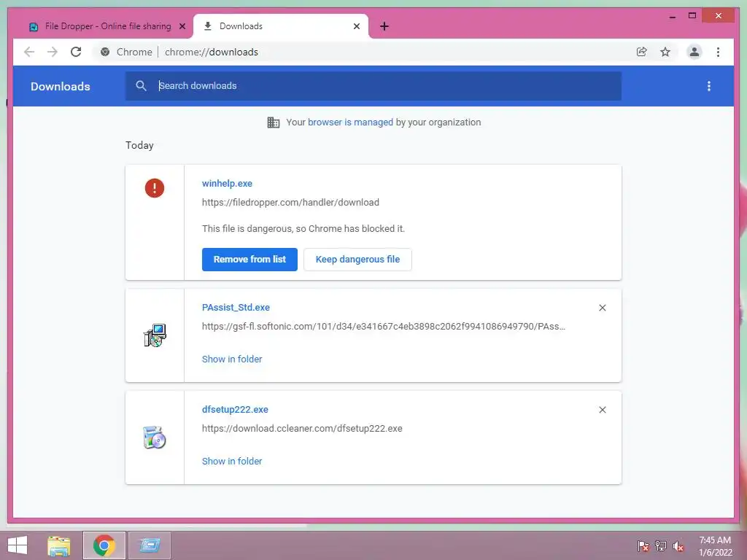Open the profile avatar button
The height and width of the screenshot is (560, 747).
click(x=694, y=52)
